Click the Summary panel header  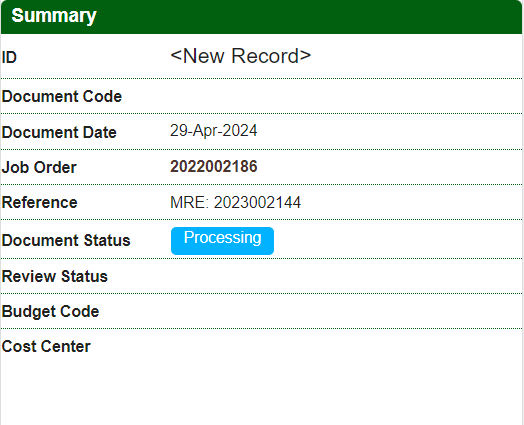(262, 16)
